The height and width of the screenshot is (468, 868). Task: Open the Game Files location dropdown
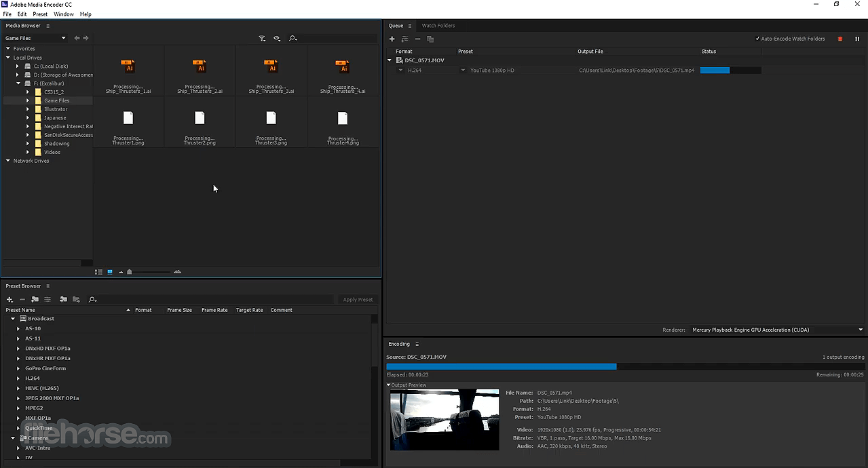[x=35, y=38]
